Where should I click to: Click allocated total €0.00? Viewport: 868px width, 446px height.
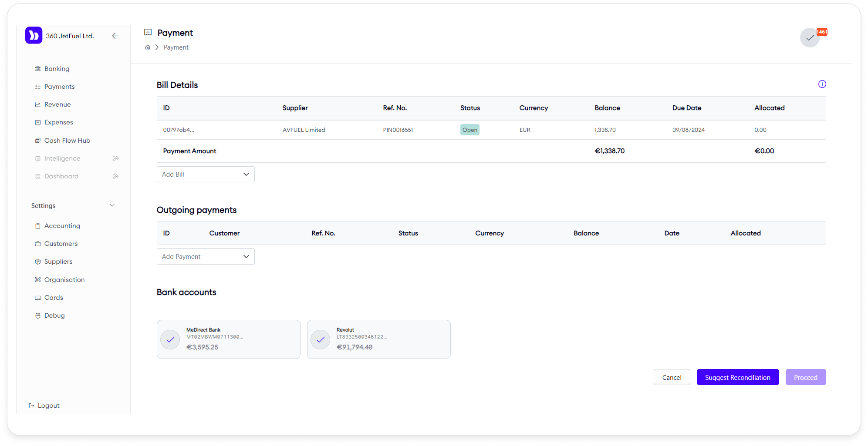point(764,151)
